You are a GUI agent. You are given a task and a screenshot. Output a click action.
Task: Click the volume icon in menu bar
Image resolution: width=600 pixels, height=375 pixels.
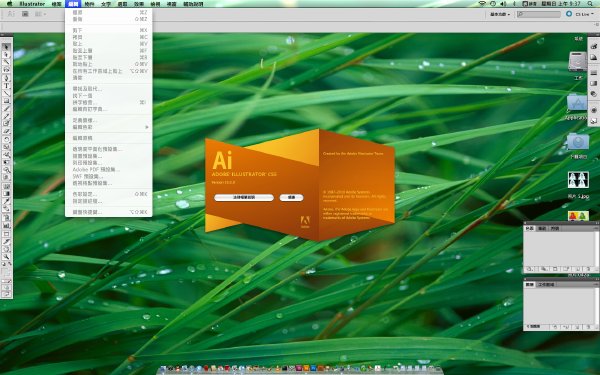[503, 4]
